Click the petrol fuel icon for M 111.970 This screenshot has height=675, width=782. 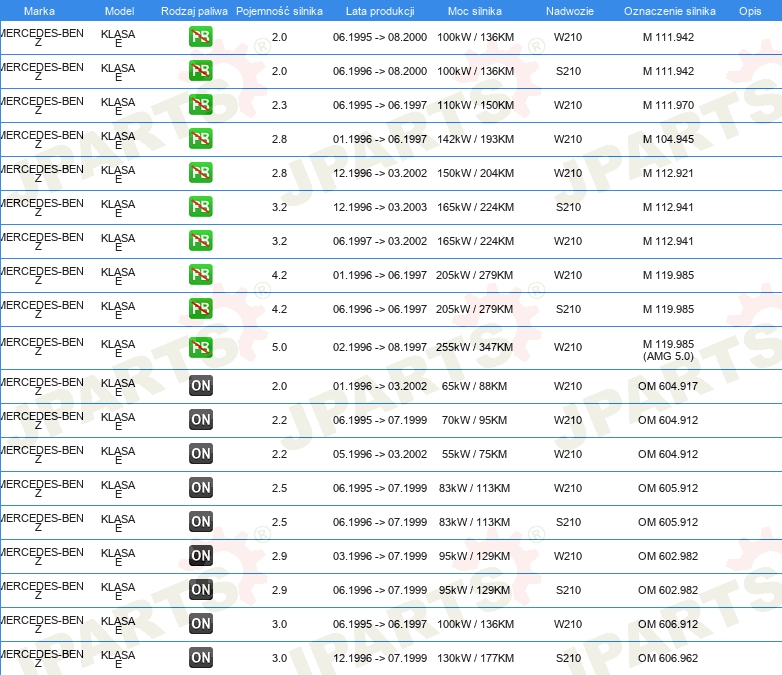[200, 105]
